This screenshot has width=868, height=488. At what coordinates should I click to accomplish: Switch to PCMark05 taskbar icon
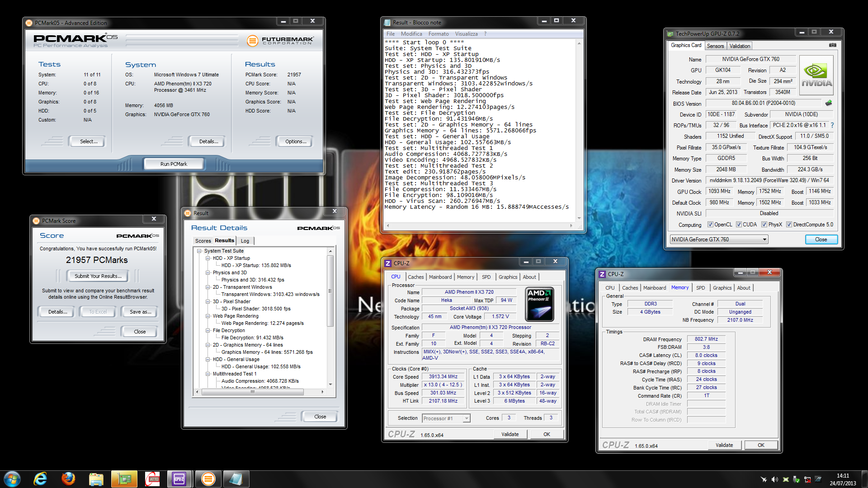pos(208,479)
